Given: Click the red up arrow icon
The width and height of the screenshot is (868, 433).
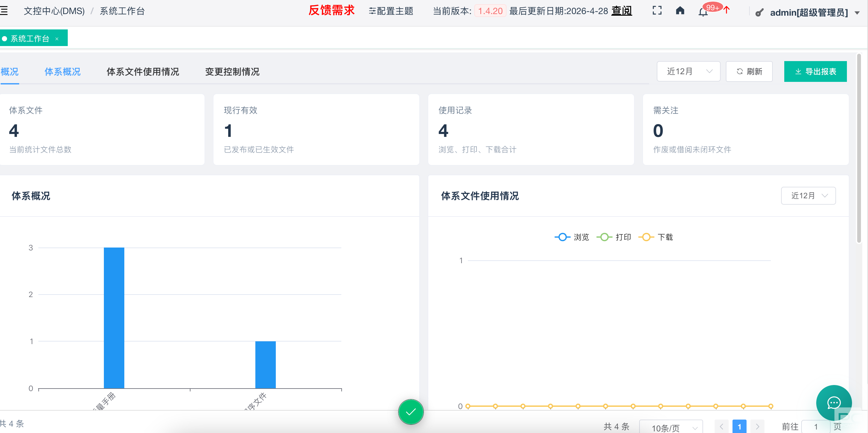Looking at the screenshot, I should tap(726, 10).
